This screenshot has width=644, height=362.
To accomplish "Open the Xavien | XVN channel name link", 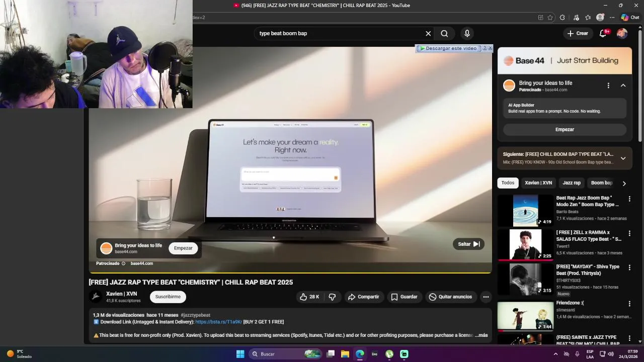I will 121,294.
